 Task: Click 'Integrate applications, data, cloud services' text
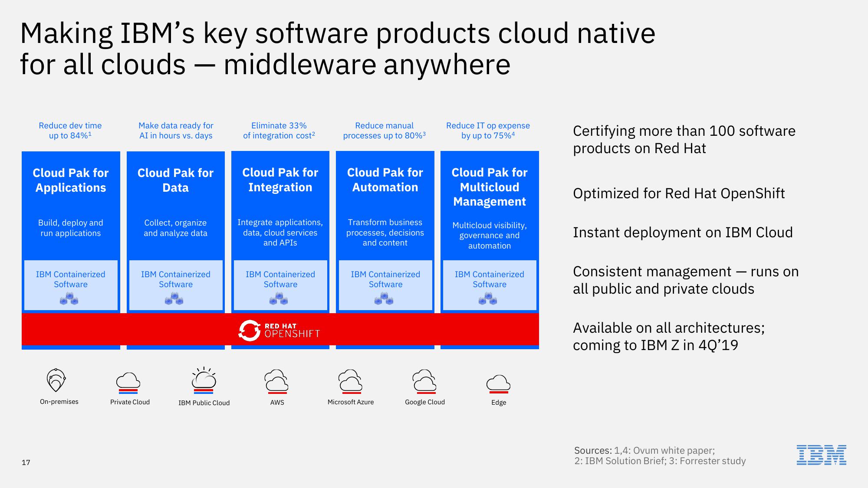(x=280, y=233)
